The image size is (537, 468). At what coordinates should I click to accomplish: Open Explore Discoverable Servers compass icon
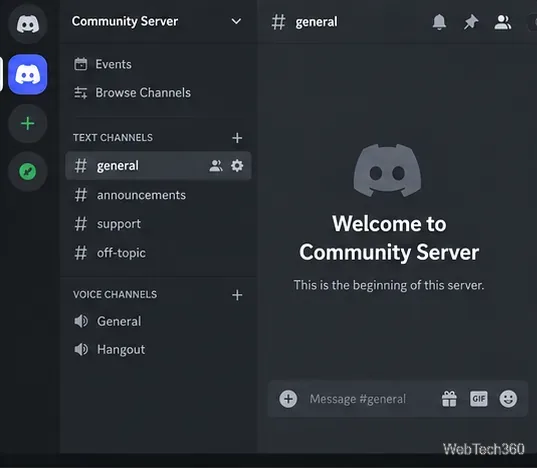tap(28, 172)
